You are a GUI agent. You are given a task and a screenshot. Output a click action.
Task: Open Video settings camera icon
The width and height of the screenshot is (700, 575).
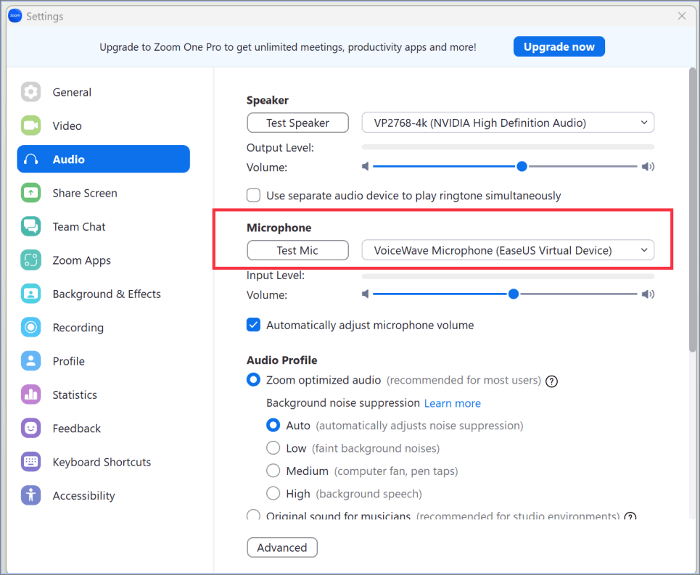(x=31, y=126)
